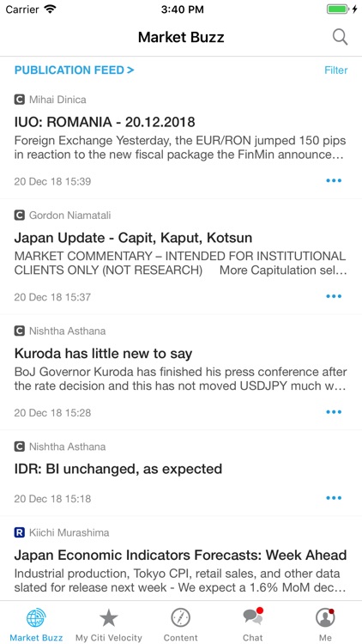Viewport: 362px width, 644px height.
Task: Open article 'Kuroda has little new to say'
Action: click(104, 354)
